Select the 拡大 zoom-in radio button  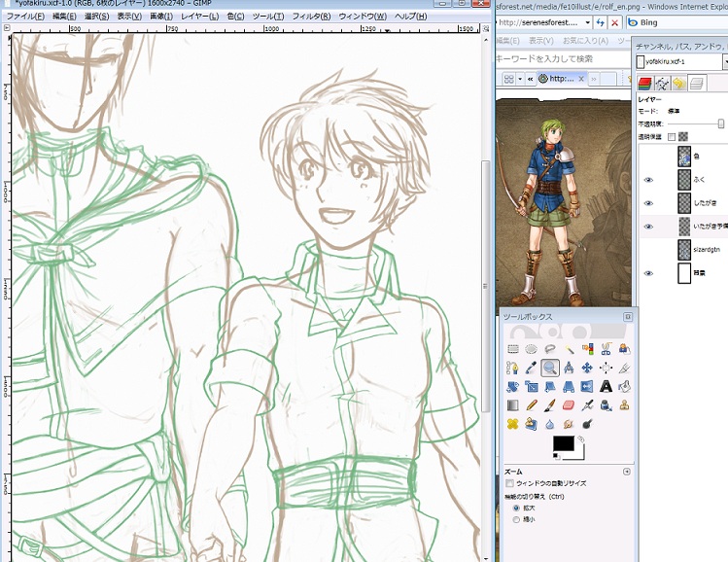point(516,509)
